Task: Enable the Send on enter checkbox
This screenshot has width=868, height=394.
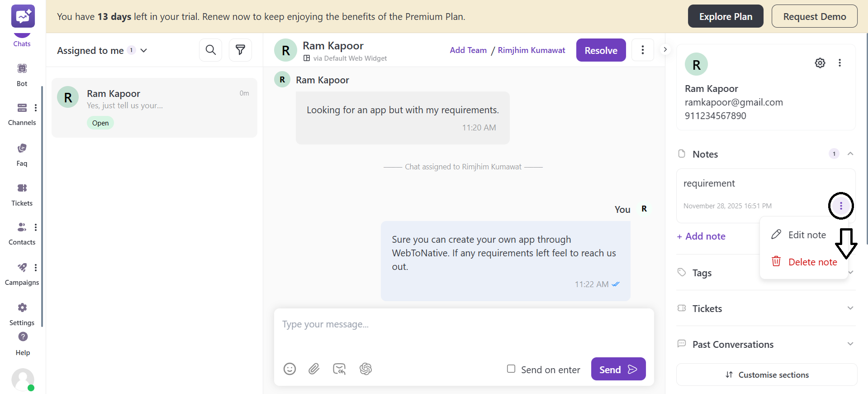Action: [x=511, y=369]
